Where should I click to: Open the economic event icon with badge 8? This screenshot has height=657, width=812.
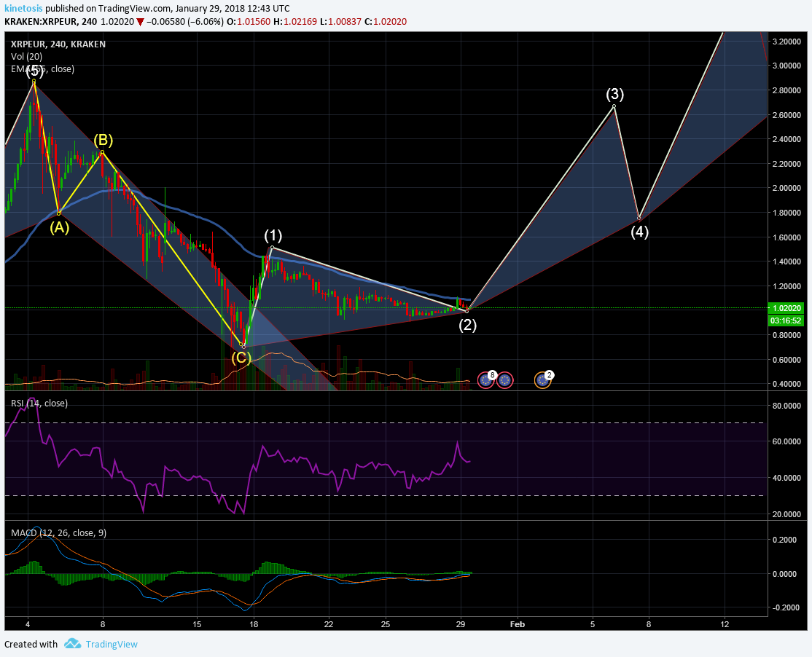(485, 380)
